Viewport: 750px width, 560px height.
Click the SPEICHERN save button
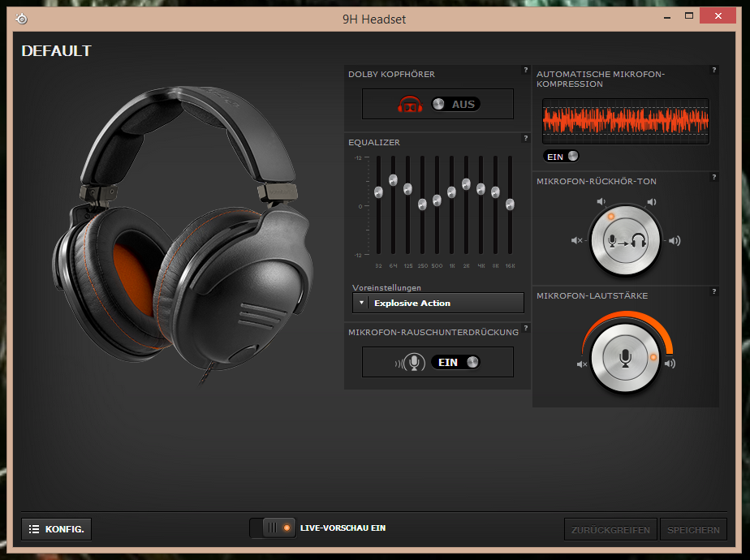click(693, 529)
